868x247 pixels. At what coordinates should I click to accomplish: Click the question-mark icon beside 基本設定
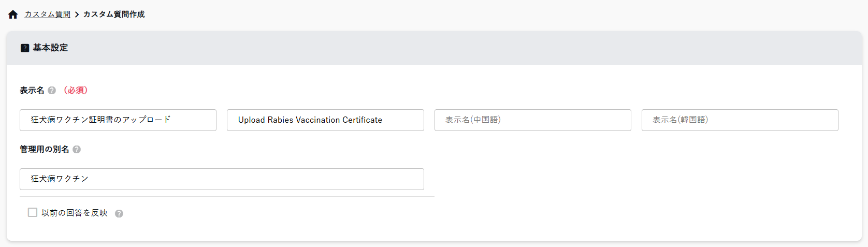(25, 48)
